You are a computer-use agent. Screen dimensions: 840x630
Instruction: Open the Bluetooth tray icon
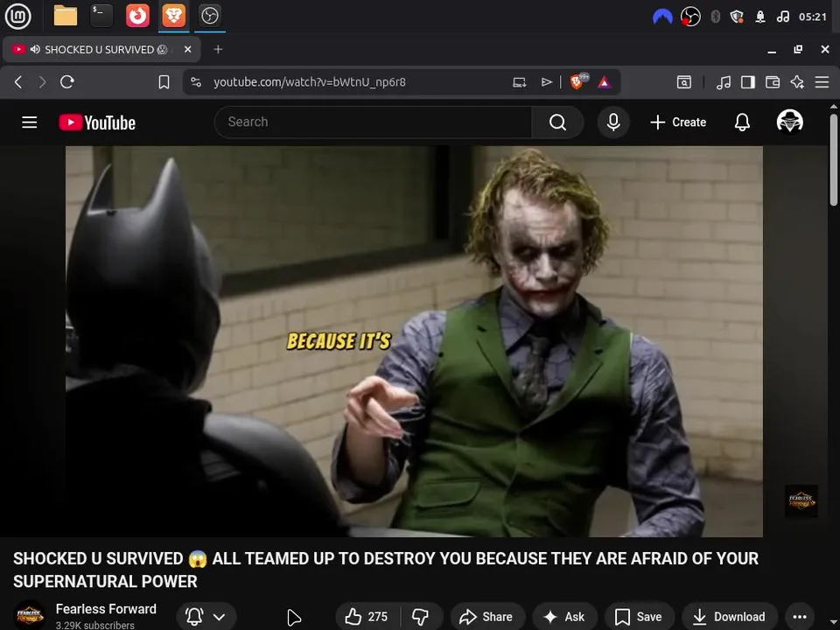pos(715,17)
